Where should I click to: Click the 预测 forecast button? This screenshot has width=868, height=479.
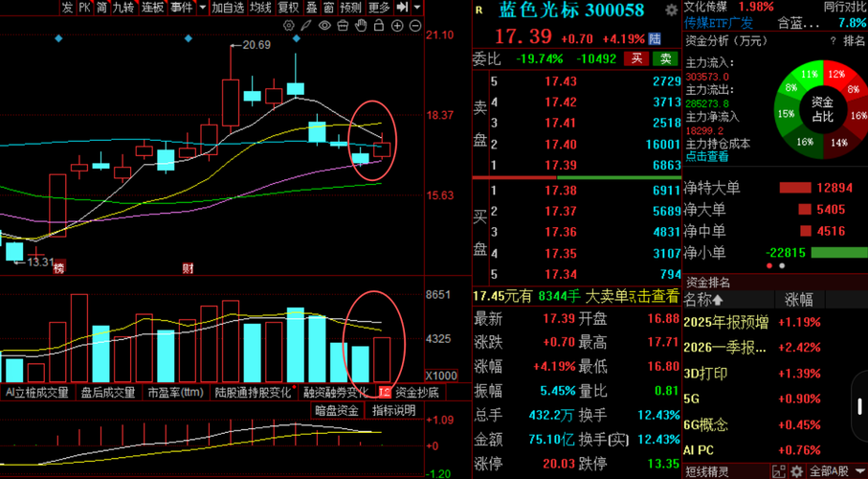tap(351, 8)
